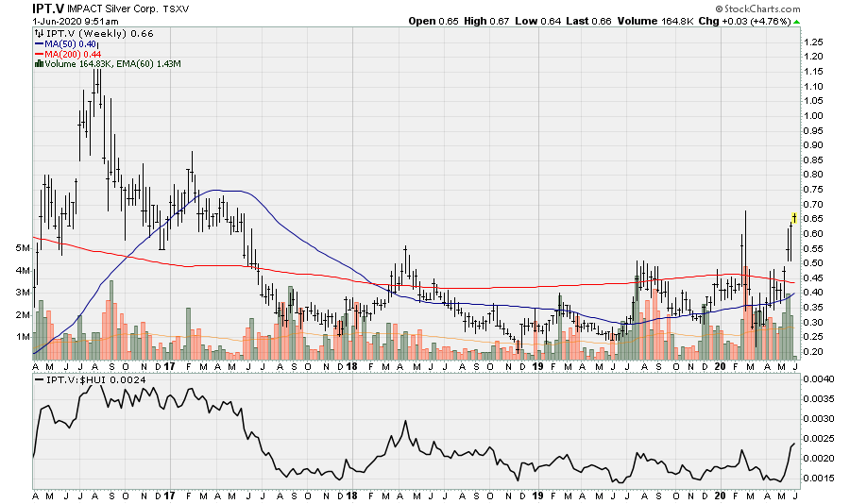Click the MA(200) 0.44 legend text

(x=73, y=54)
